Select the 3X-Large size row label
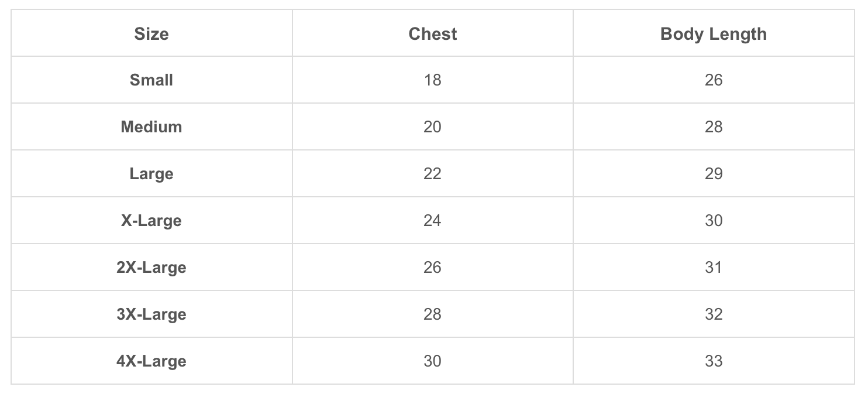 [x=151, y=314]
